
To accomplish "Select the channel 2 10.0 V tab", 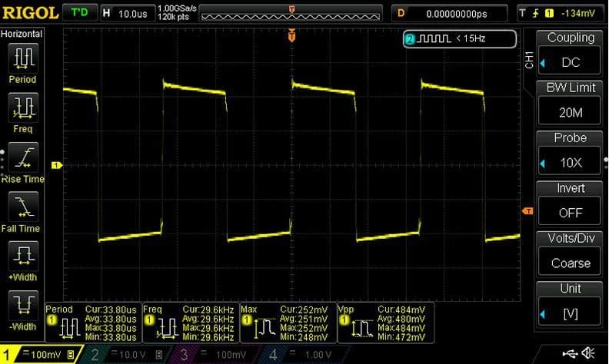I will [x=127, y=355].
